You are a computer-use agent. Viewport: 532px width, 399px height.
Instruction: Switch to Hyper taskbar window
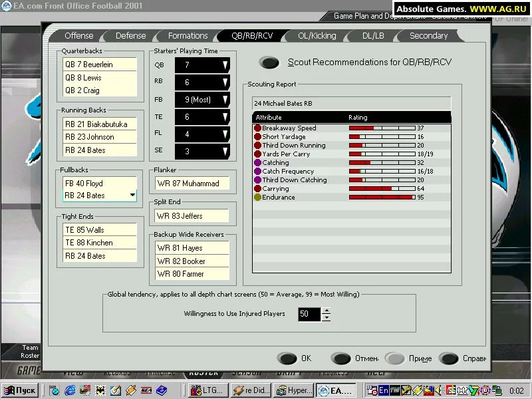click(x=294, y=390)
